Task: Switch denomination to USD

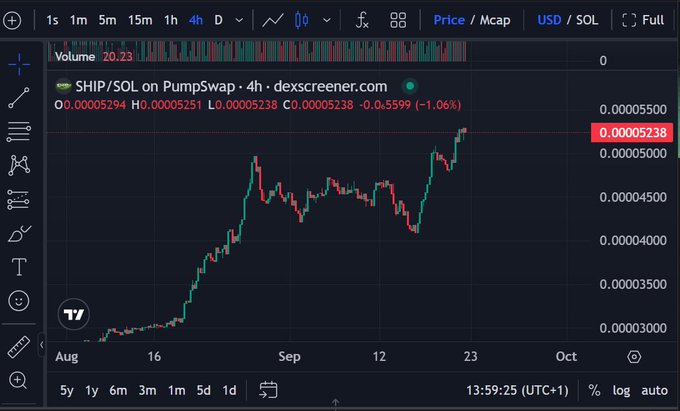Action: (549, 20)
